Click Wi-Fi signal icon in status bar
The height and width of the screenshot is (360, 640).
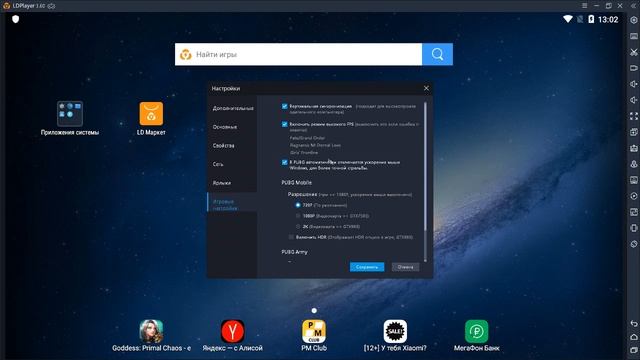click(x=568, y=19)
